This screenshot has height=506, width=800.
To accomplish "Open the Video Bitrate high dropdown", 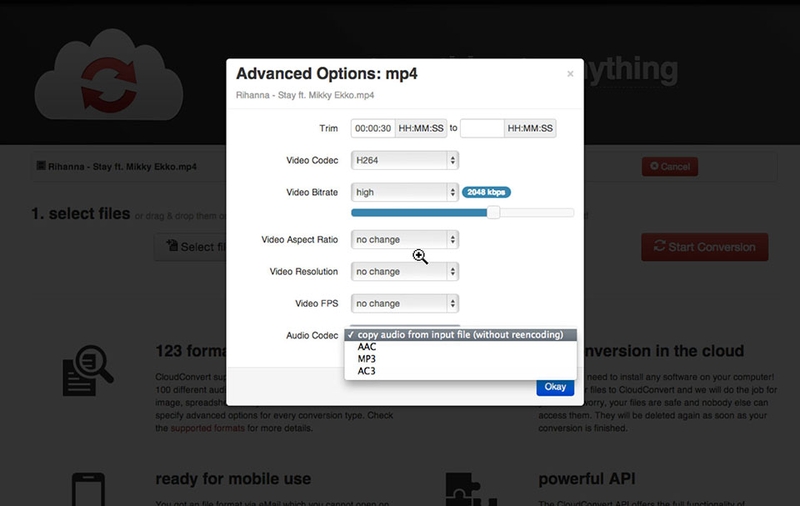I will (x=405, y=192).
